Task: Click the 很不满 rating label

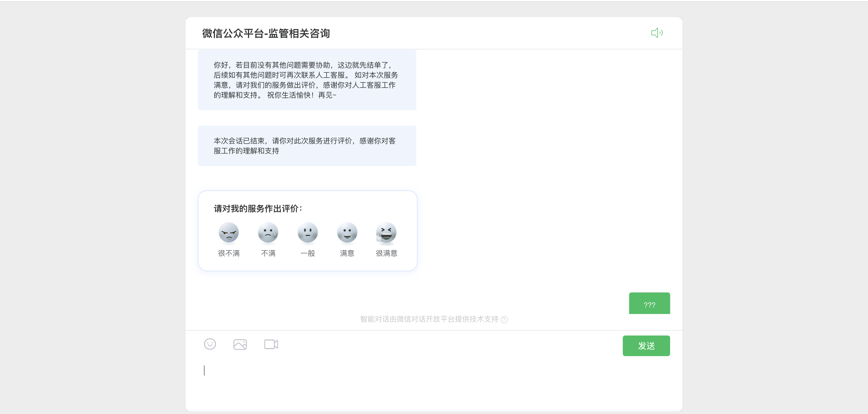Action: coord(229,253)
